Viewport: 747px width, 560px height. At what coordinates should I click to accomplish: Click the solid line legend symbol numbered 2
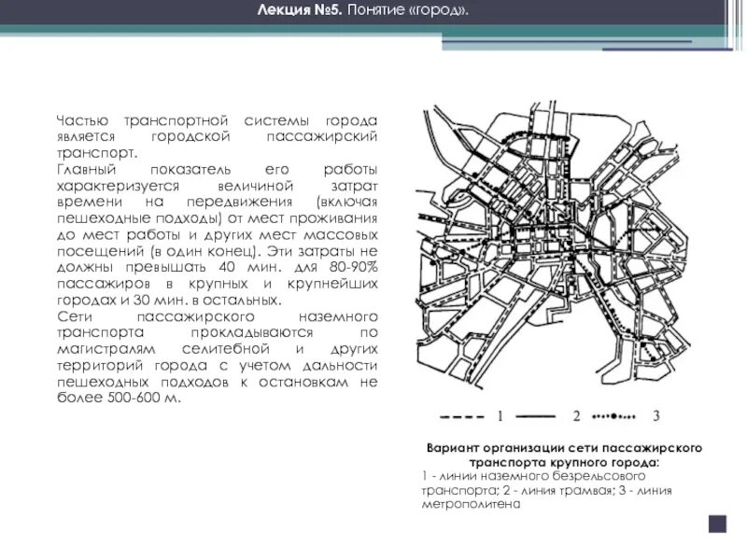(536, 416)
